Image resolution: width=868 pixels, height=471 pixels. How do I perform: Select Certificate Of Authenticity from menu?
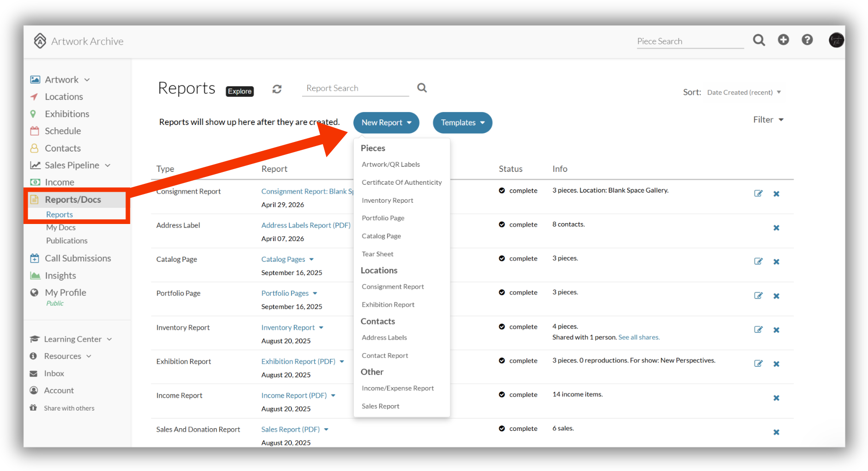click(402, 183)
